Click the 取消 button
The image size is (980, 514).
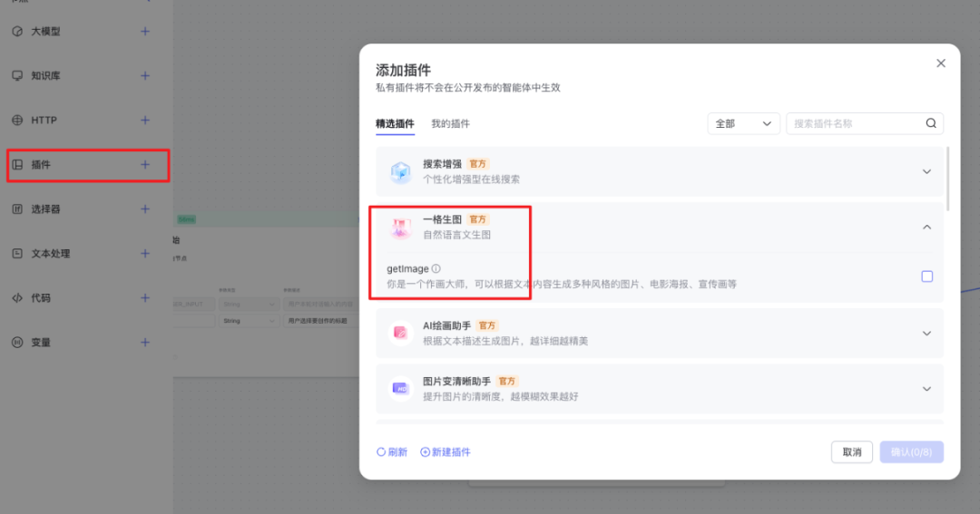click(x=851, y=452)
